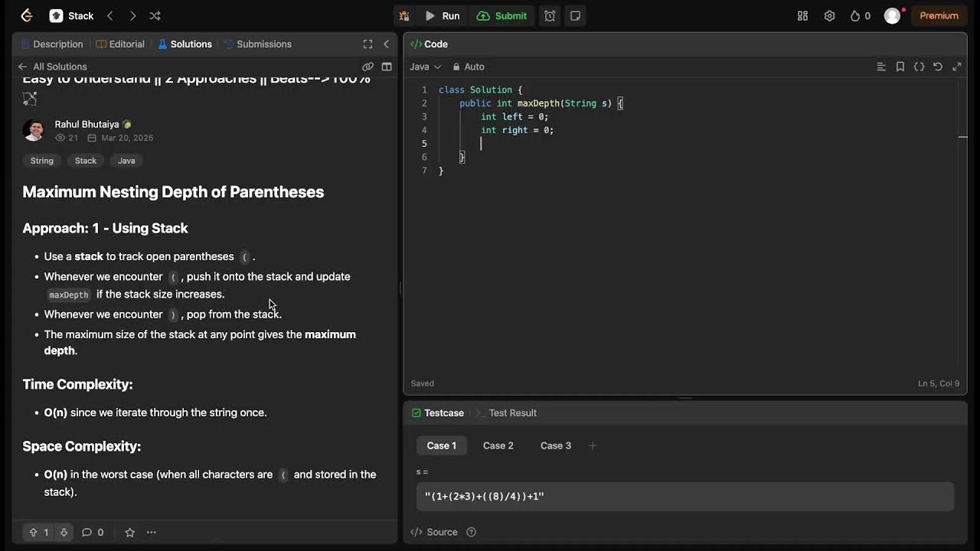Click the shuffle random problem icon
The width and height of the screenshot is (980, 551).
coord(155,15)
